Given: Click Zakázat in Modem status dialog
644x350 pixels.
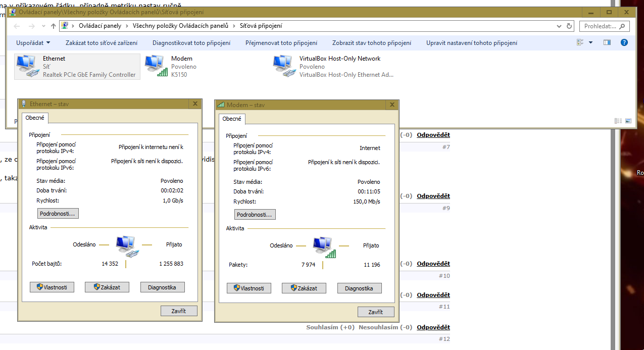Looking at the screenshot, I should (304, 288).
